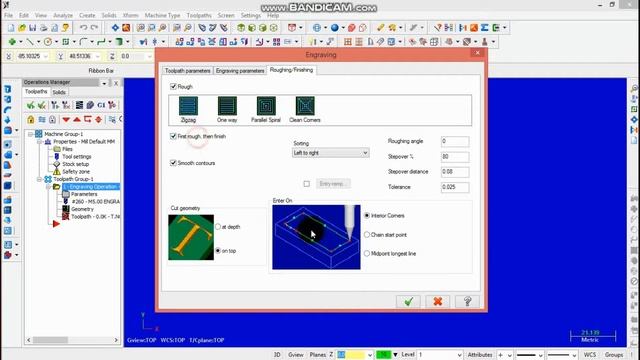
Task: Select Midpoint longest line radio button
Action: pos(367,253)
